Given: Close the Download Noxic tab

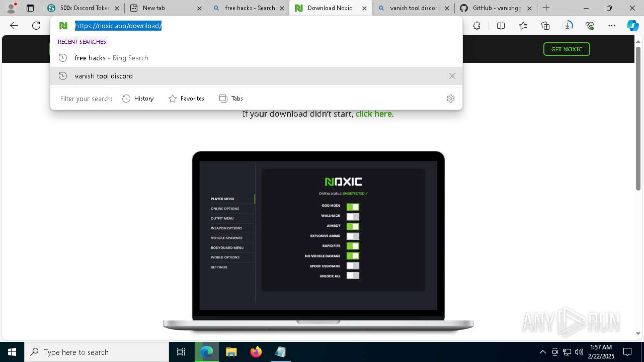Looking at the screenshot, I should coord(364,8).
